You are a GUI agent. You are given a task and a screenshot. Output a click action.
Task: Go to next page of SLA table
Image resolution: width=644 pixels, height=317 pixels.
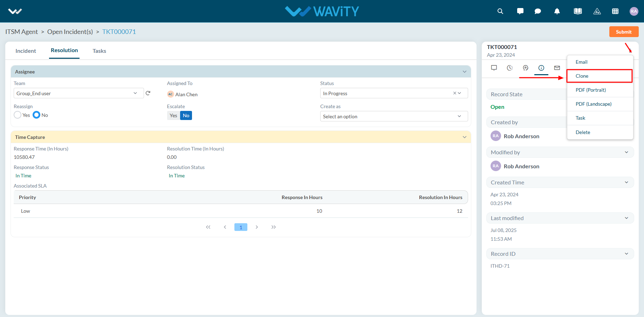(x=257, y=227)
